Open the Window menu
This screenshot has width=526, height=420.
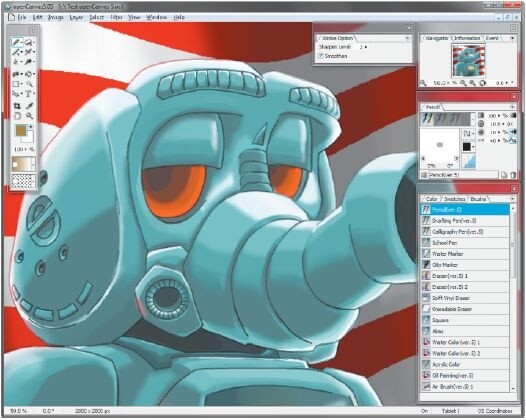pos(156,17)
